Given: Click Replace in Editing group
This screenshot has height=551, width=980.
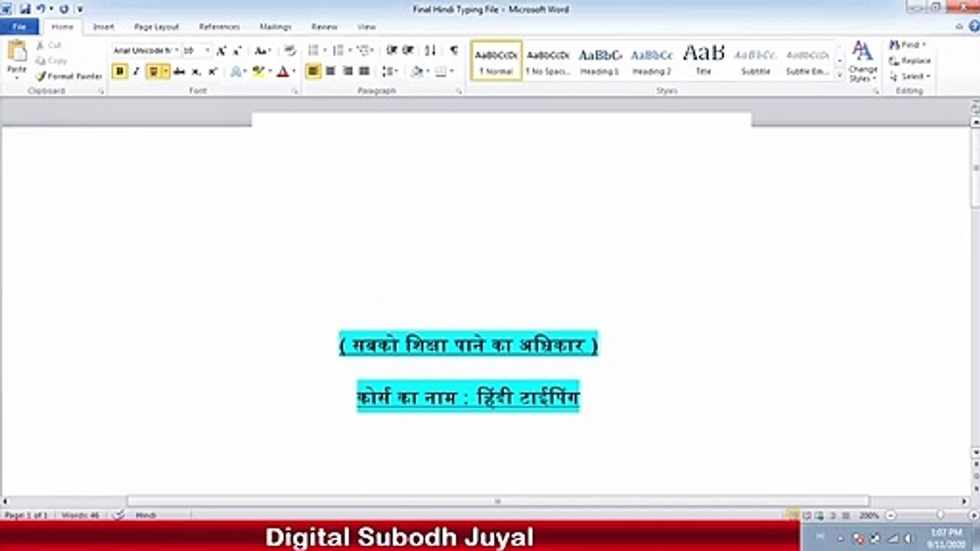Looking at the screenshot, I should 910,60.
